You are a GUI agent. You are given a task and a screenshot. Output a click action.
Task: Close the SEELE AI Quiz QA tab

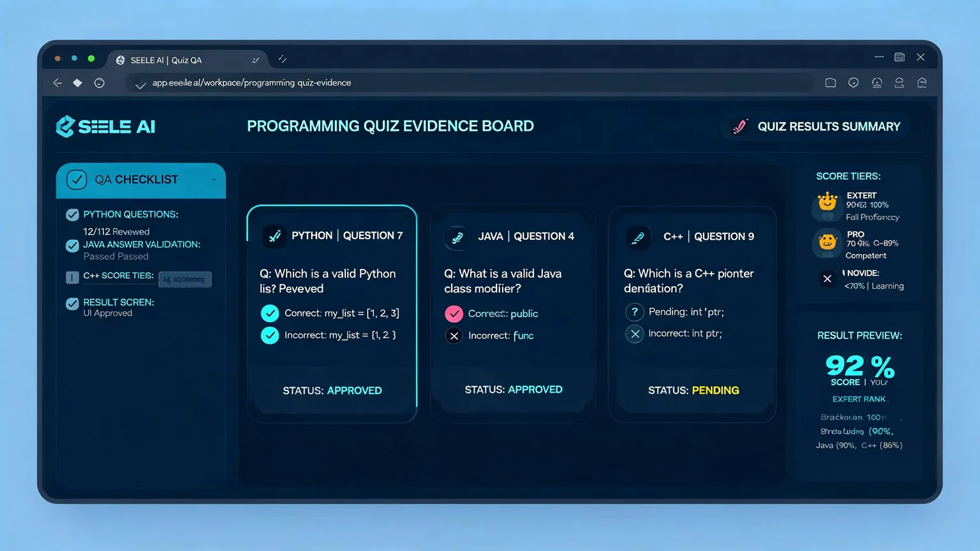click(x=255, y=60)
